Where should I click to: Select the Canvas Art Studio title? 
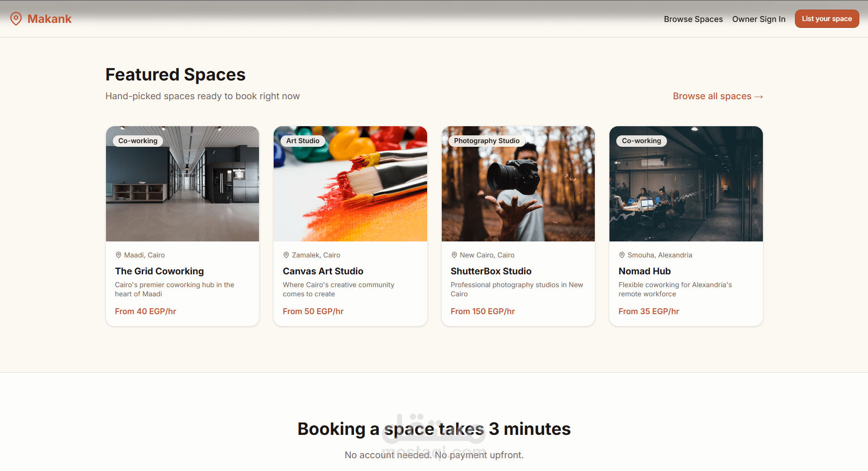[323, 271]
